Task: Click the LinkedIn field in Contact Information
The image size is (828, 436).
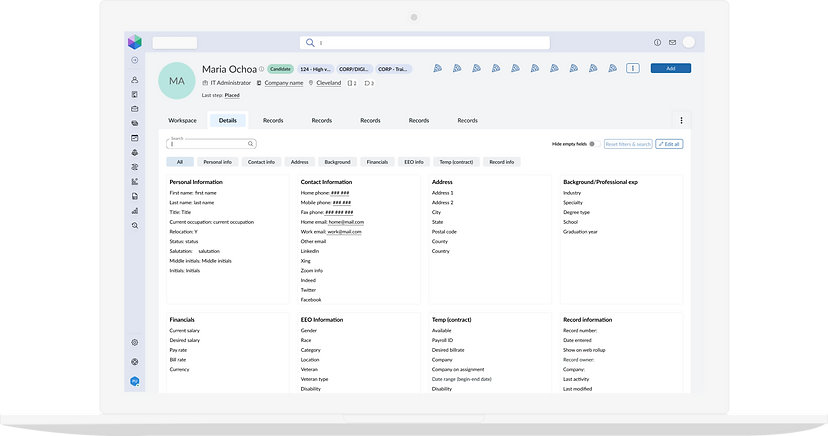Action: click(310, 251)
